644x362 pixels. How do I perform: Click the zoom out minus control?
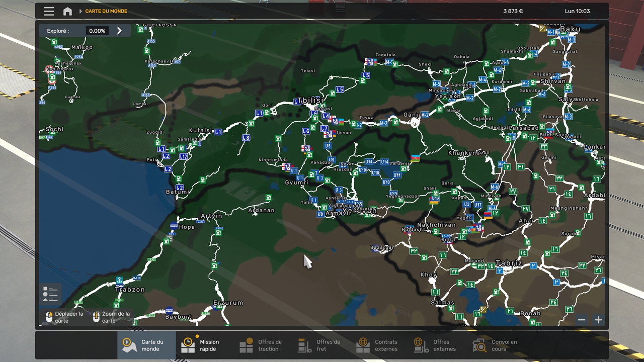(x=581, y=319)
